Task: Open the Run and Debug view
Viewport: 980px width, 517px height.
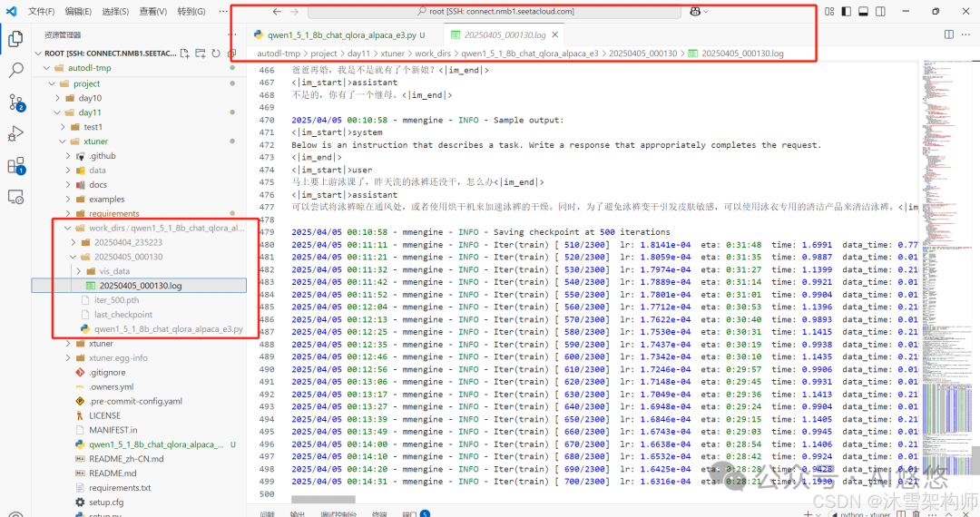Action: [15, 133]
